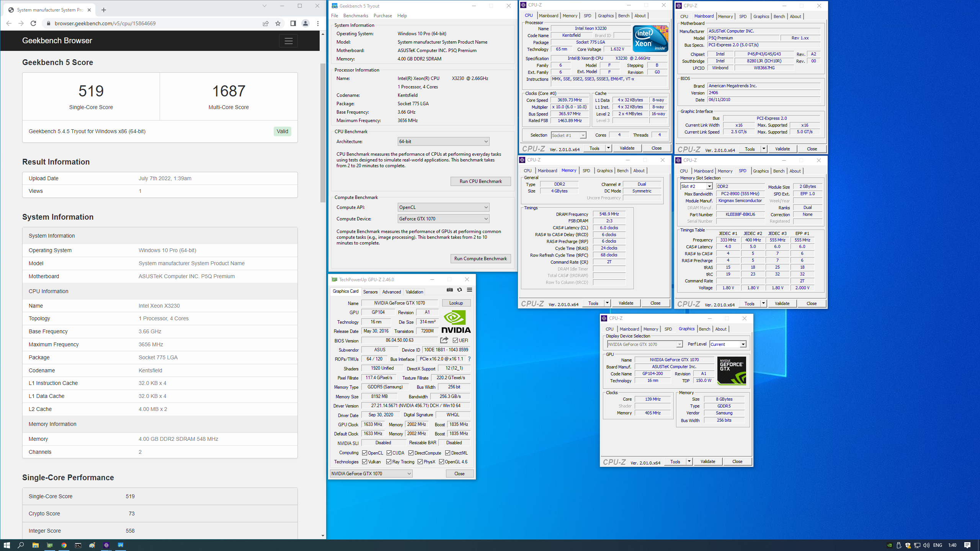Screen dimensions: 980x551
Task: Open Socket #1 selection dropdown
Action: tap(568, 135)
